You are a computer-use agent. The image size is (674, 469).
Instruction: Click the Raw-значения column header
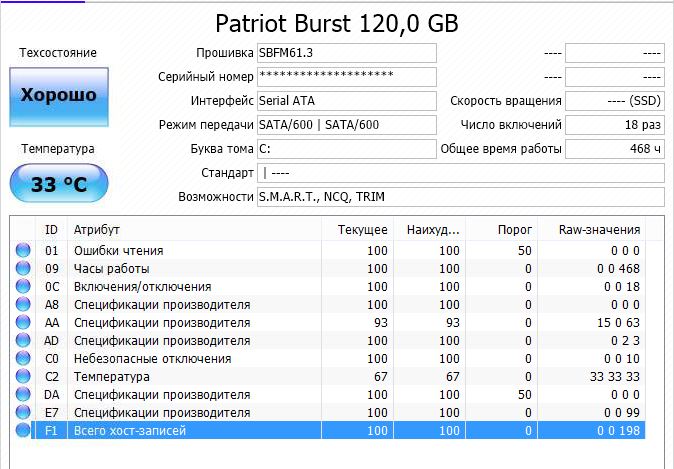pos(591,230)
